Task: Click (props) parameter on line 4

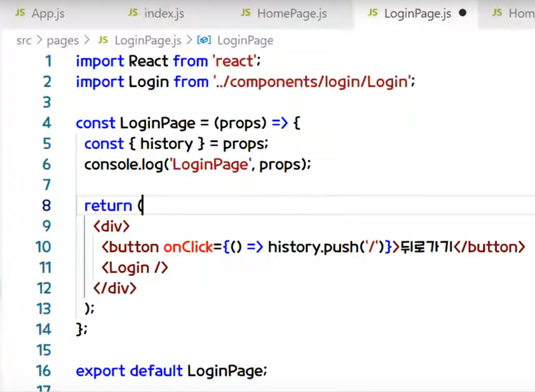Action: tap(240, 124)
